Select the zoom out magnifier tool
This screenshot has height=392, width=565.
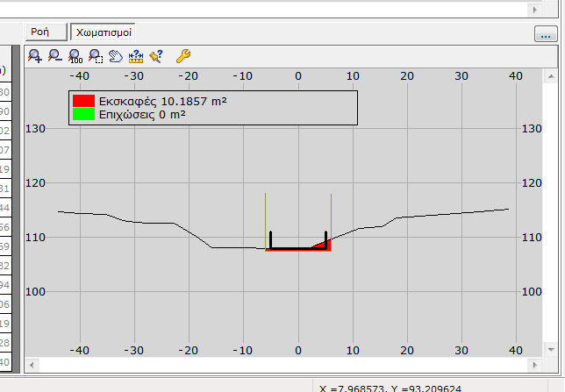point(54,56)
